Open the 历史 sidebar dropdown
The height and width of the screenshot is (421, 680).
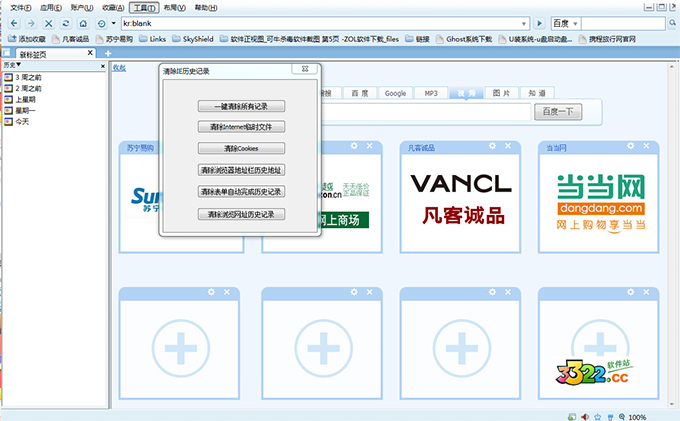12,65
